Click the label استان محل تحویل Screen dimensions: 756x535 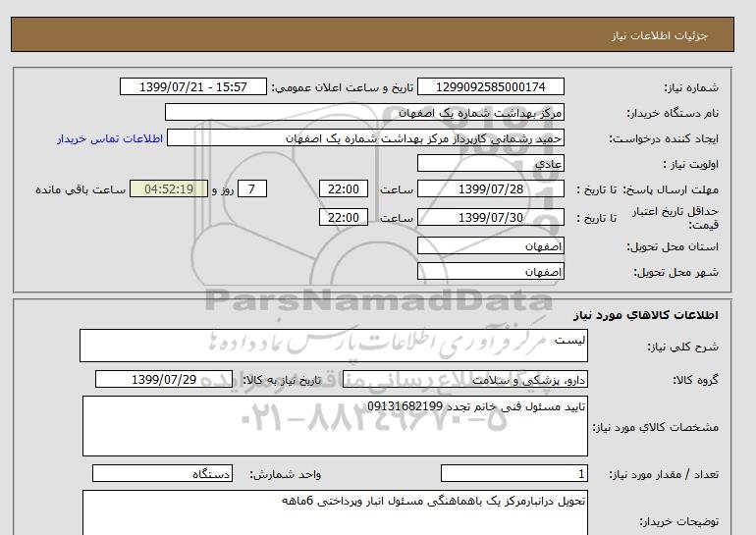[673, 246]
